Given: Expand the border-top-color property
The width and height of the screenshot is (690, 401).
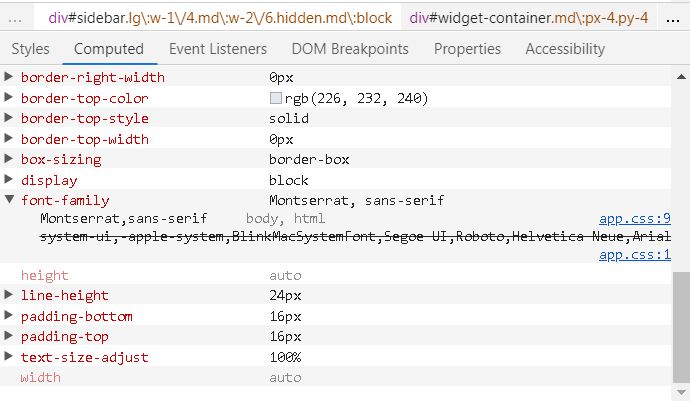Looking at the screenshot, I should (x=8, y=97).
